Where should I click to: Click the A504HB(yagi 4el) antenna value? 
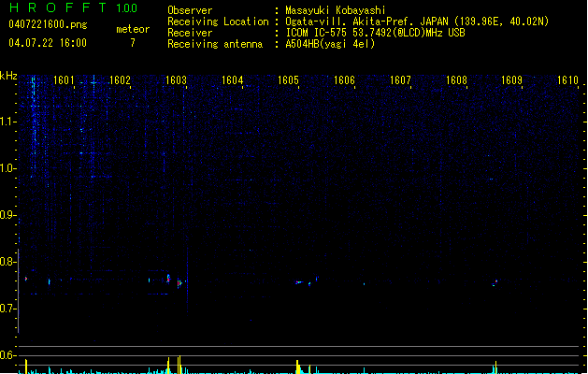pyautogui.click(x=330, y=44)
